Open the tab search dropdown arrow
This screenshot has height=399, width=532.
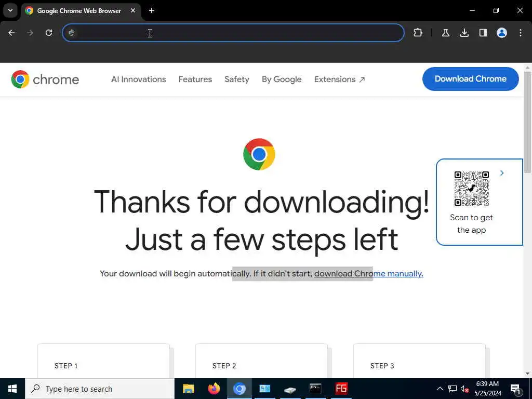click(x=10, y=10)
